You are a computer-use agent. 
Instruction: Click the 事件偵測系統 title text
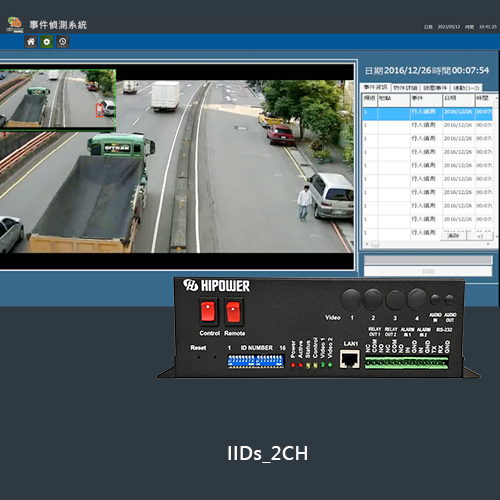(x=58, y=25)
